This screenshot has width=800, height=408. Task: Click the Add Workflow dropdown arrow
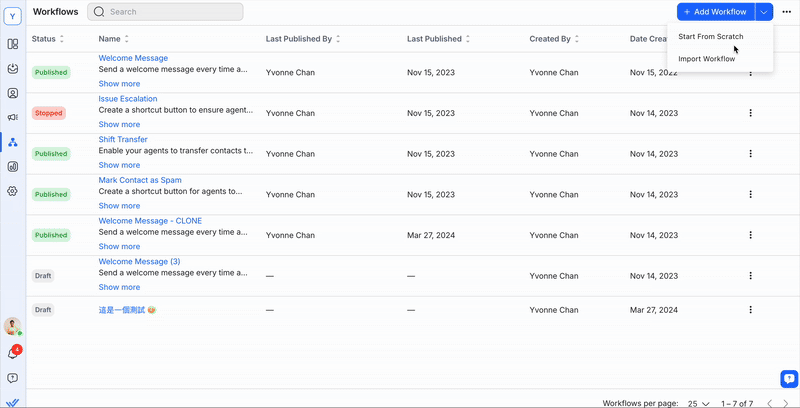764,12
